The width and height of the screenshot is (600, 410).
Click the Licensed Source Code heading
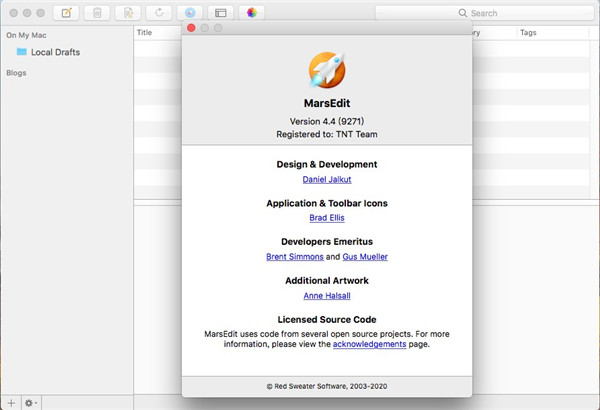pyautogui.click(x=327, y=320)
